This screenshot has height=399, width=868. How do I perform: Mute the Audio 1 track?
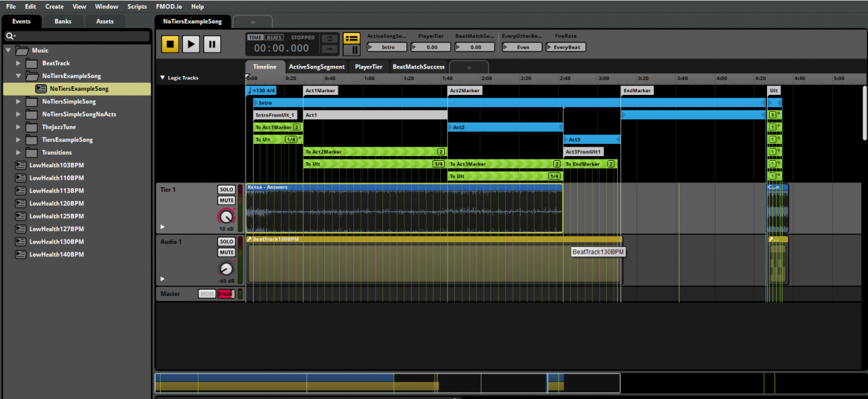(x=226, y=252)
